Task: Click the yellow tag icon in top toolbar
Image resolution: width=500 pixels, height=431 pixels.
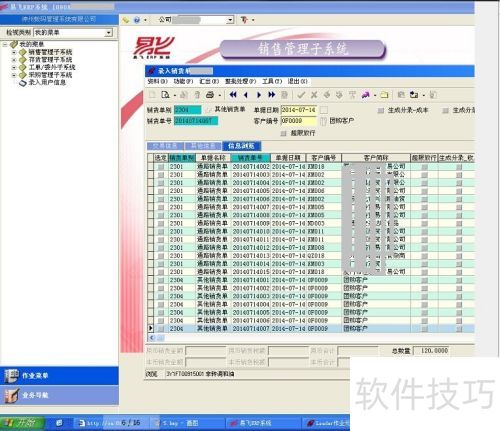Action: click(x=125, y=20)
